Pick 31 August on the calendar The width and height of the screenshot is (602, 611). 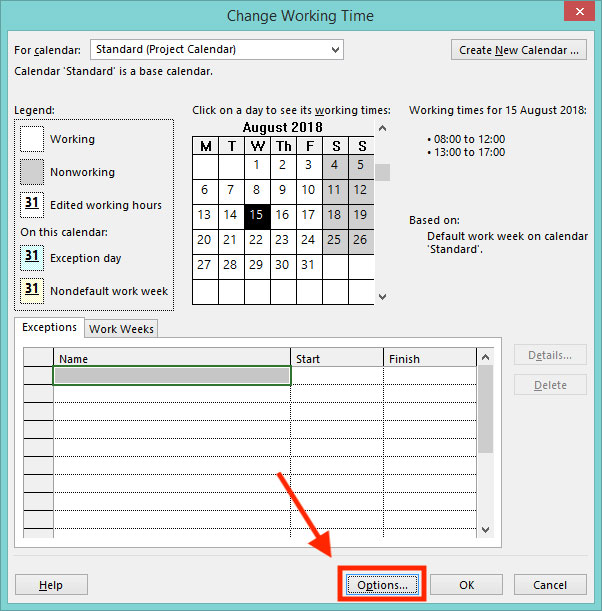coord(308,265)
